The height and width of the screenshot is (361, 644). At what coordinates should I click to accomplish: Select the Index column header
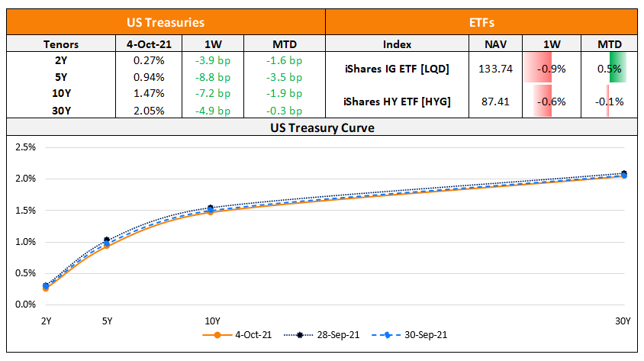[x=397, y=44]
